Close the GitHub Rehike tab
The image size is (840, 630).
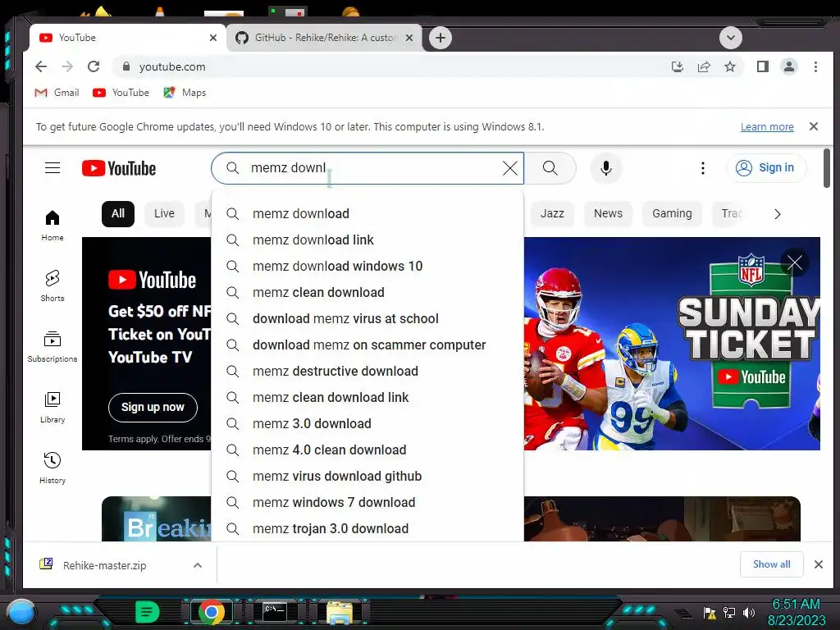409,38
